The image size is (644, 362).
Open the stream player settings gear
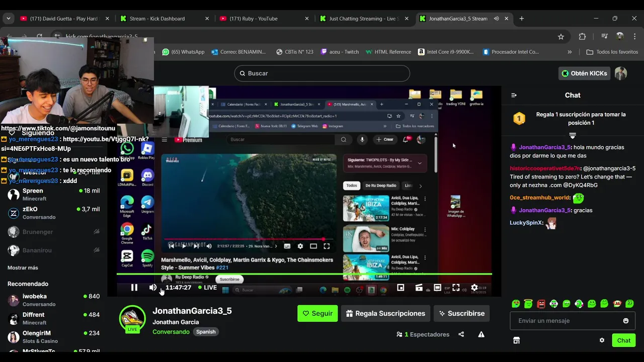coord(474,288)
